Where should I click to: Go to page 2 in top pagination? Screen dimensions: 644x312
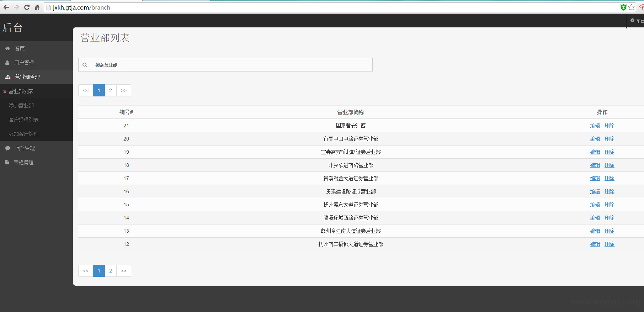click(x=111, y=90)
